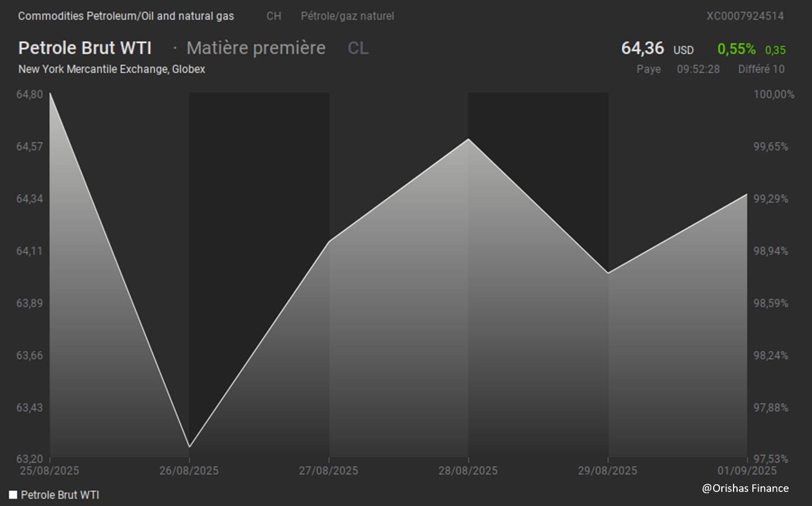This screenshot has width=812, height=506.
Task: Select the 'Matière première' asset type label
Action: pos(255,48)
